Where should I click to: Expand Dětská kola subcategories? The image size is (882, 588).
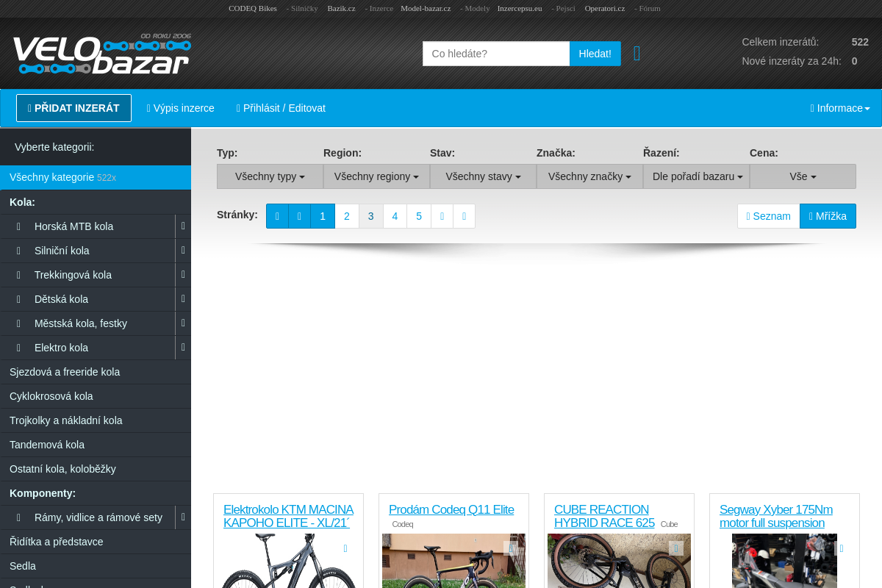coord(183,299)
